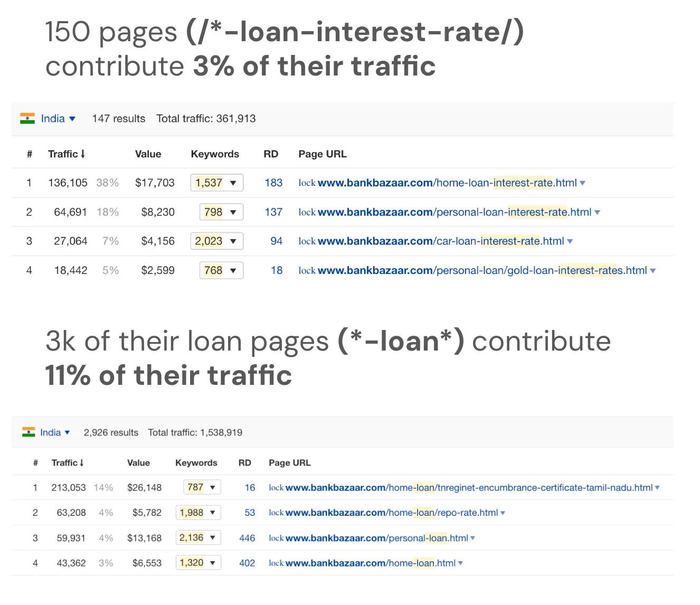Expand the 1,988 keywords dropdown
Viewport: 700px width, 605px height.
[198, 513]
